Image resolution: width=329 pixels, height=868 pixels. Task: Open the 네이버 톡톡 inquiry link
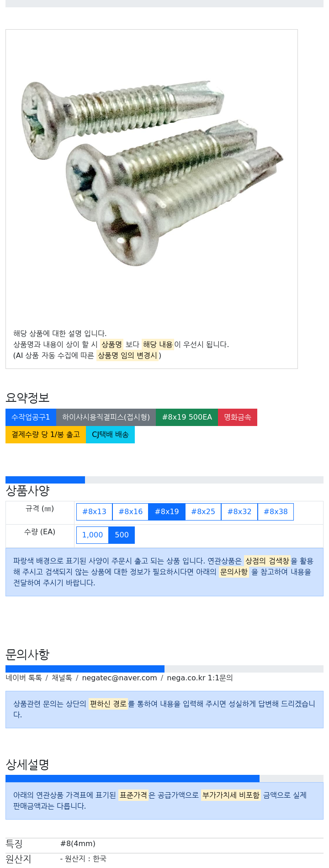tap(24, 678)
